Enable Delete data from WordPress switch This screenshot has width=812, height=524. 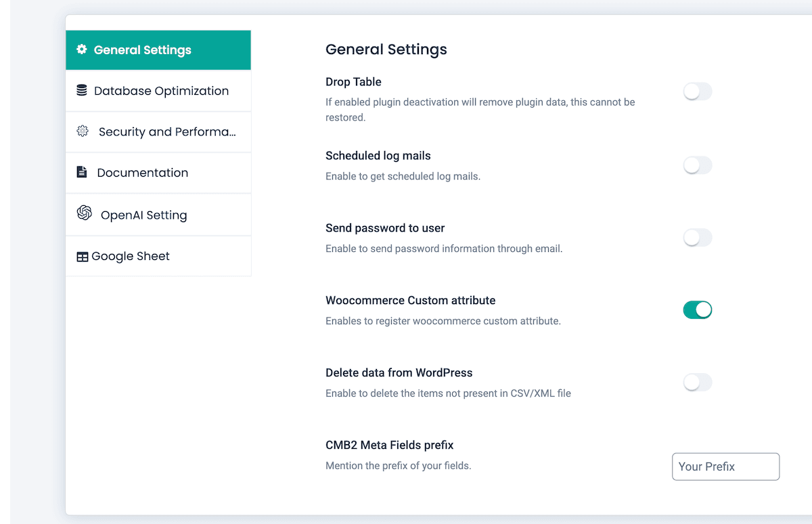(698, 383)
